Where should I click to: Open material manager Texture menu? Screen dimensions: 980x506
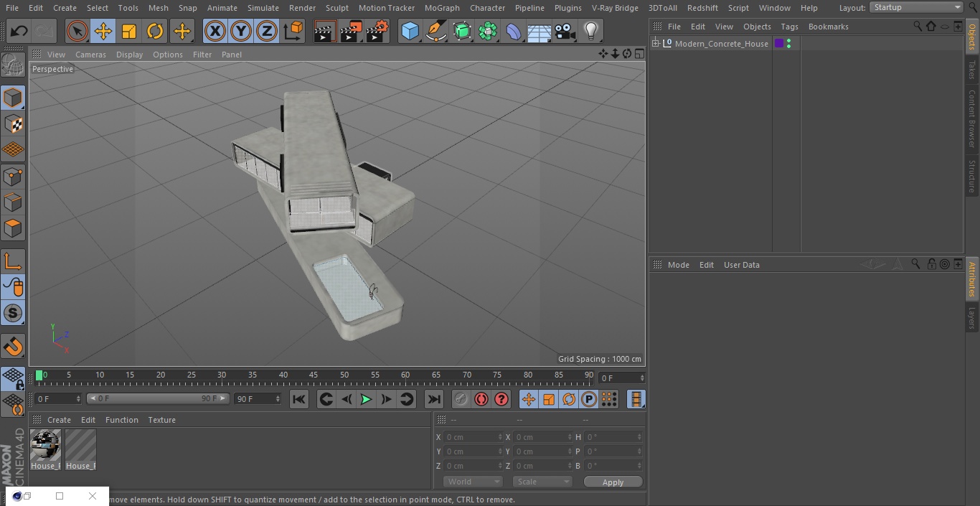click(x=162, y=420)
